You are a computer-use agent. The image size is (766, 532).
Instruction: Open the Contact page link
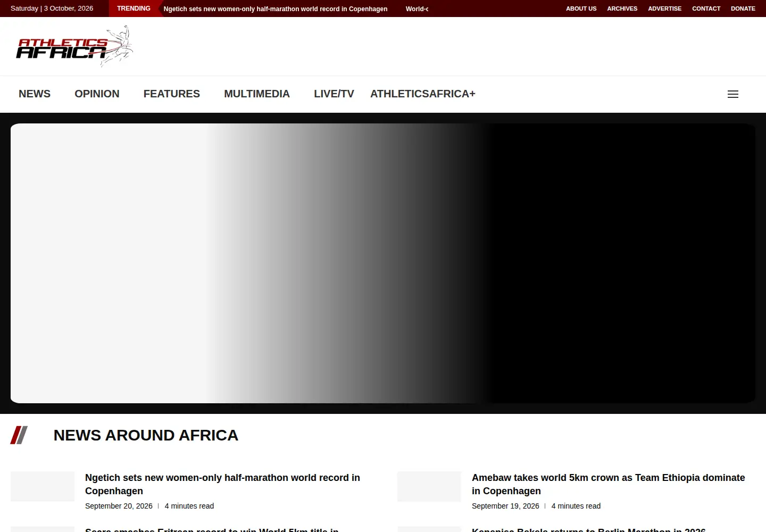click(706, 9)
